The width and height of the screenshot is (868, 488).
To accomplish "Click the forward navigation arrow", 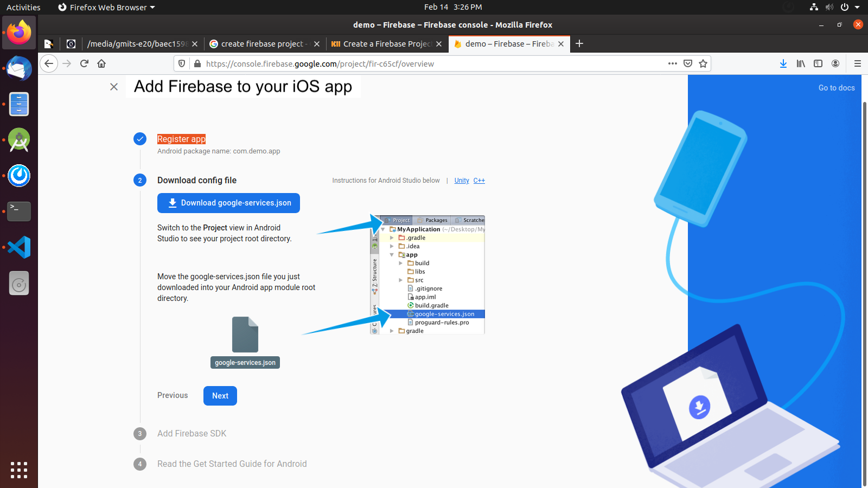I will click(67, 63).
